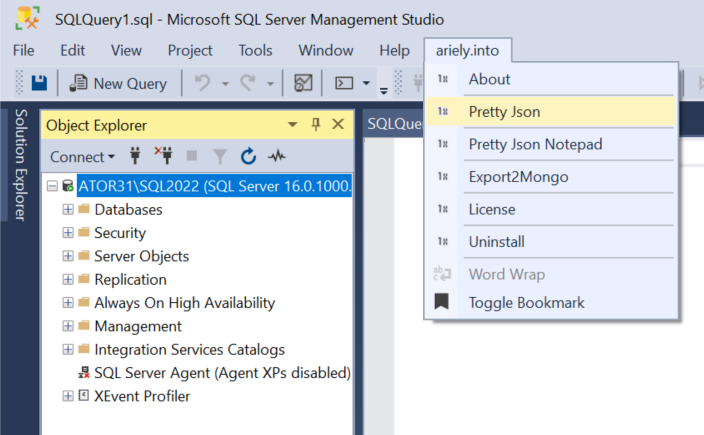This screenshot has width=704, height=435.
Task: Switch to the SQLQuery document tab
Action: [394, 123]
